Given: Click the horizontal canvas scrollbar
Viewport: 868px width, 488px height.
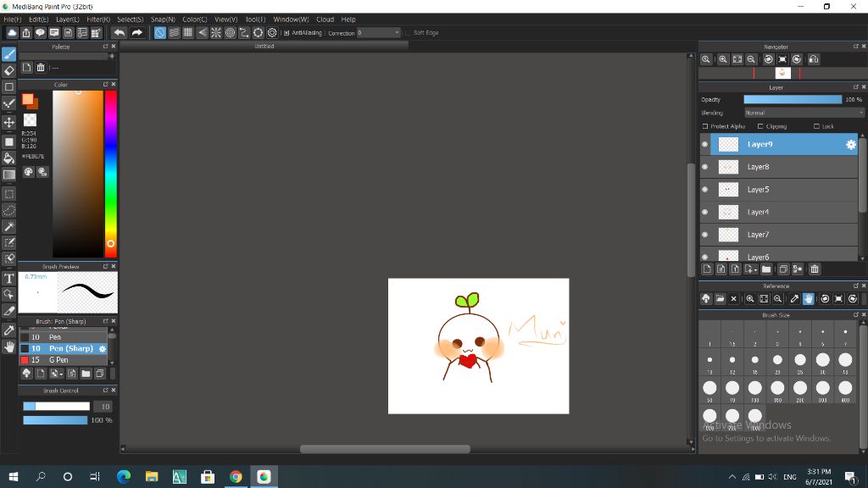Looking at the screenshot, I should pos(385,449).
